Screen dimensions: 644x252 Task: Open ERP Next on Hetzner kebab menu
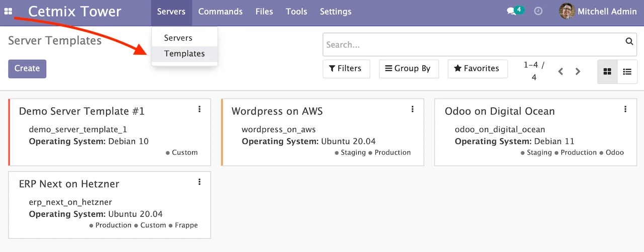(200, 182)
